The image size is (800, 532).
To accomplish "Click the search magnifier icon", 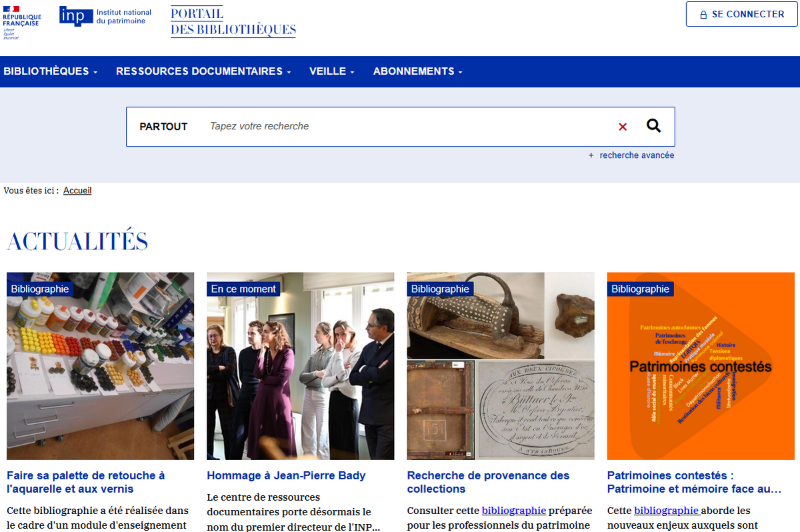I will click(653, 126).
